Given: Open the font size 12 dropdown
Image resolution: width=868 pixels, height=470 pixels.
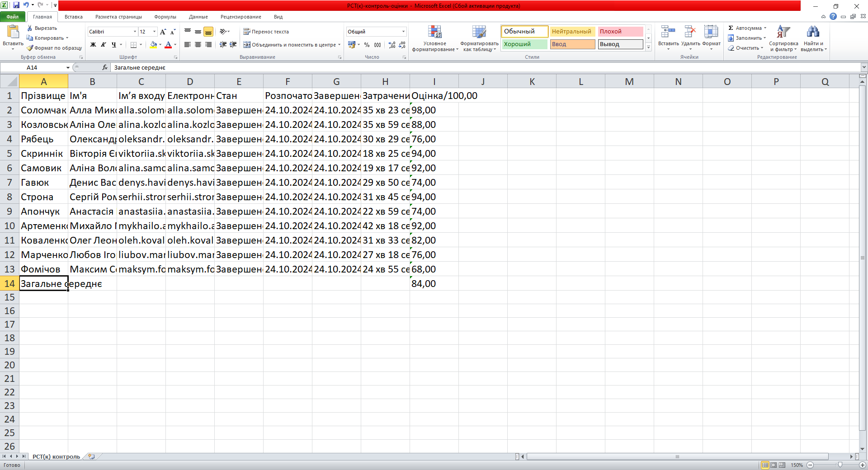Looking at the screenshot, I should pyautogui.click(x=154, y=32).
